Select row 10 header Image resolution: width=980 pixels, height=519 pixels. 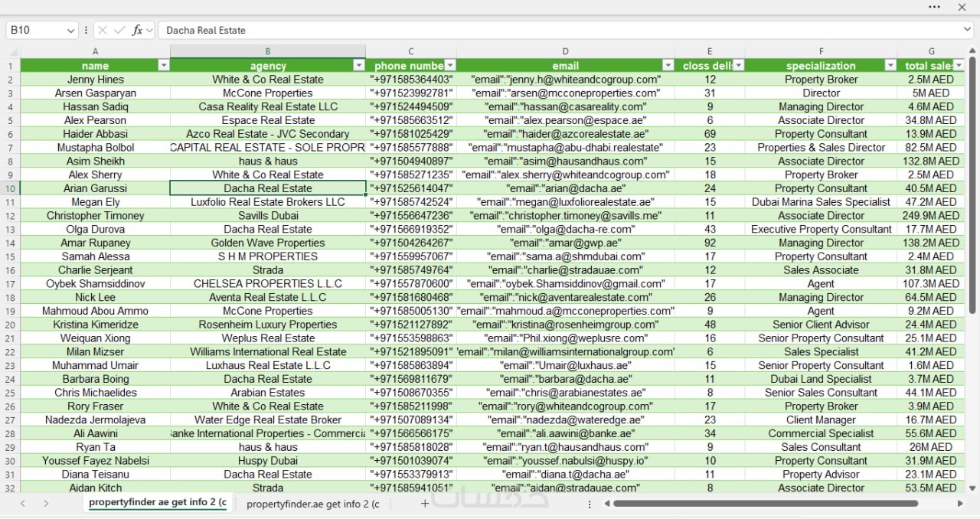(x=10, y=188)
